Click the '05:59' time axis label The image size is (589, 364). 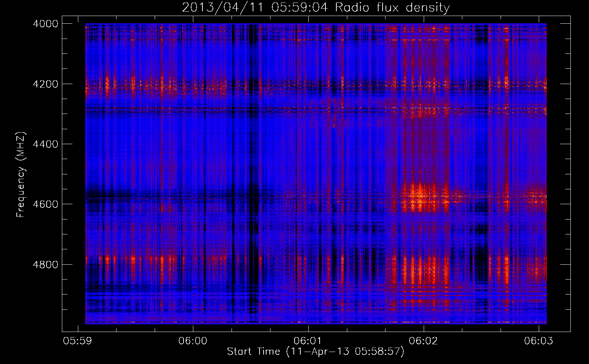pos(78,341)
